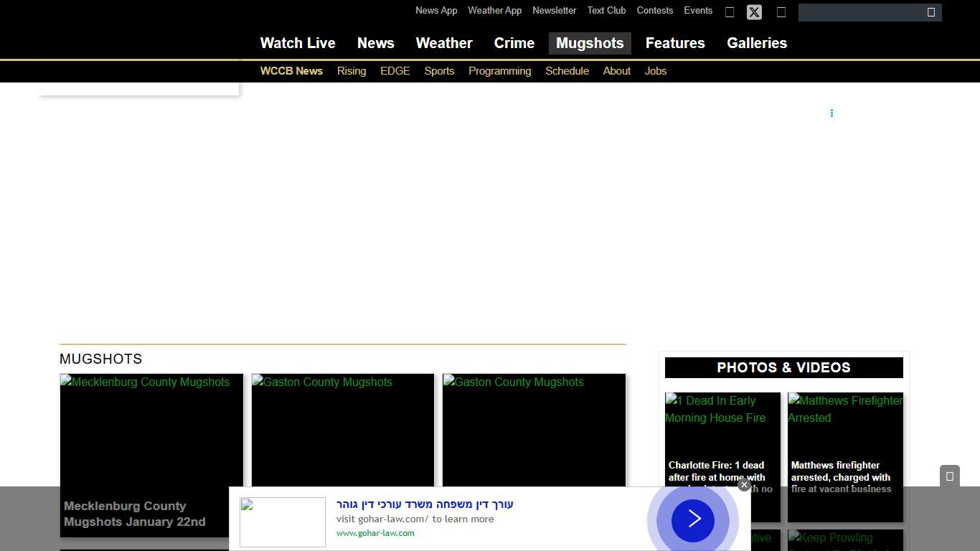
Task: Click the gray square button at right edge
Action: [949, 476]
